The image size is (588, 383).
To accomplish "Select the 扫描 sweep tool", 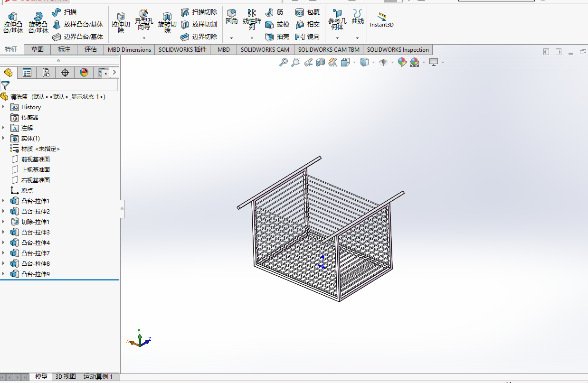I will click(64, 12).
